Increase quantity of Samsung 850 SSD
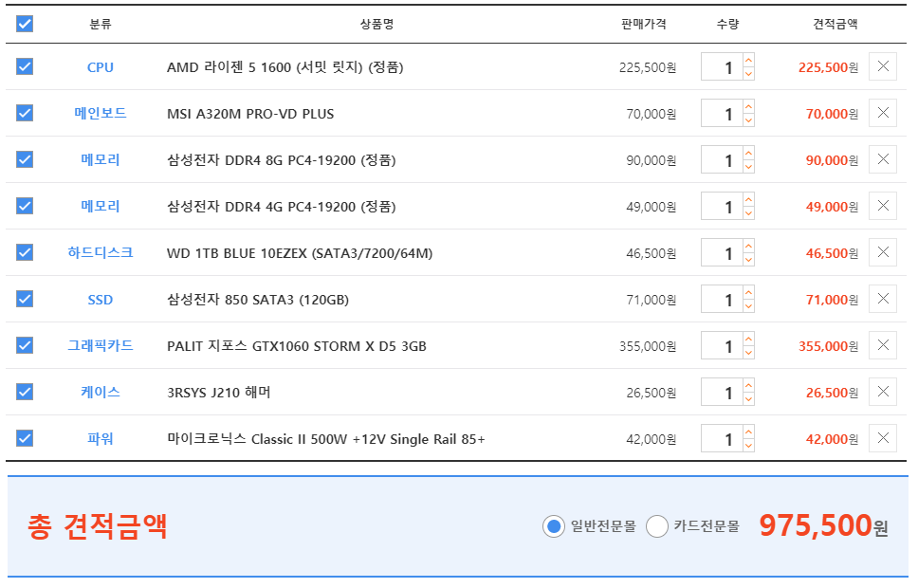 coord(749,292)
